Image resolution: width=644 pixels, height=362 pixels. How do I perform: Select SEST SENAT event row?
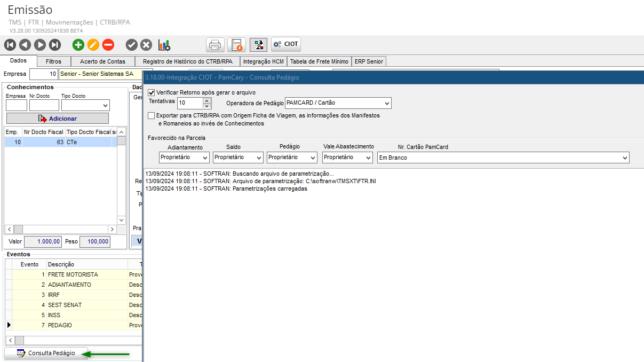click(x=75, y=305)
